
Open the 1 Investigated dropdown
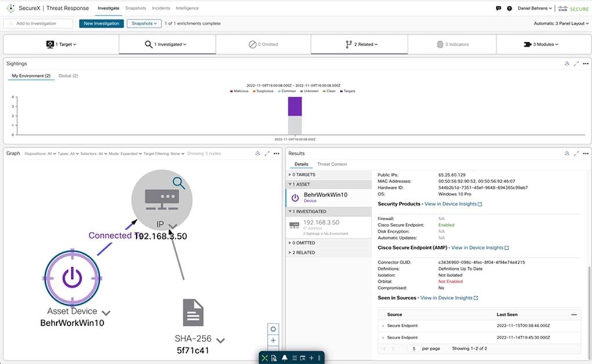tap(166, 45)
